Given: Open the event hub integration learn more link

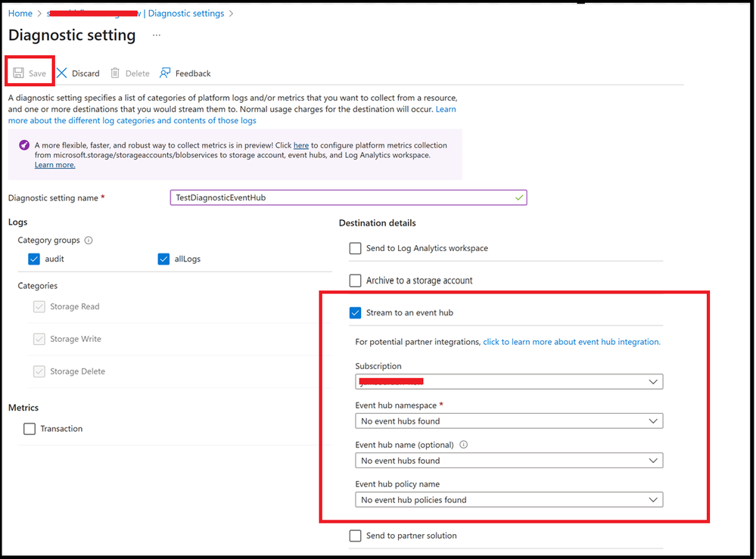Looking at the screenshot, I should tap(571, 342).
